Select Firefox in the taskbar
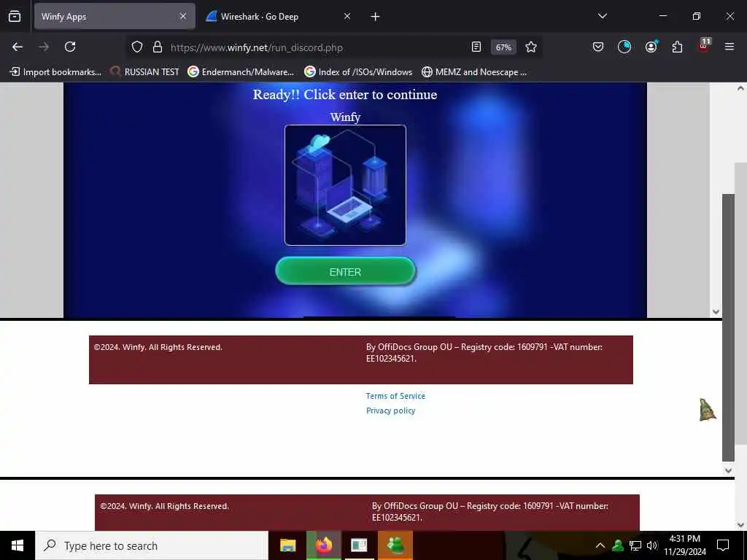 323,545
